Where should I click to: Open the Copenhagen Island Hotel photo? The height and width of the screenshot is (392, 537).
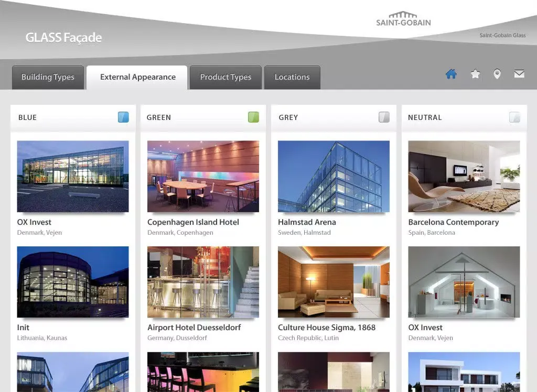203,176
